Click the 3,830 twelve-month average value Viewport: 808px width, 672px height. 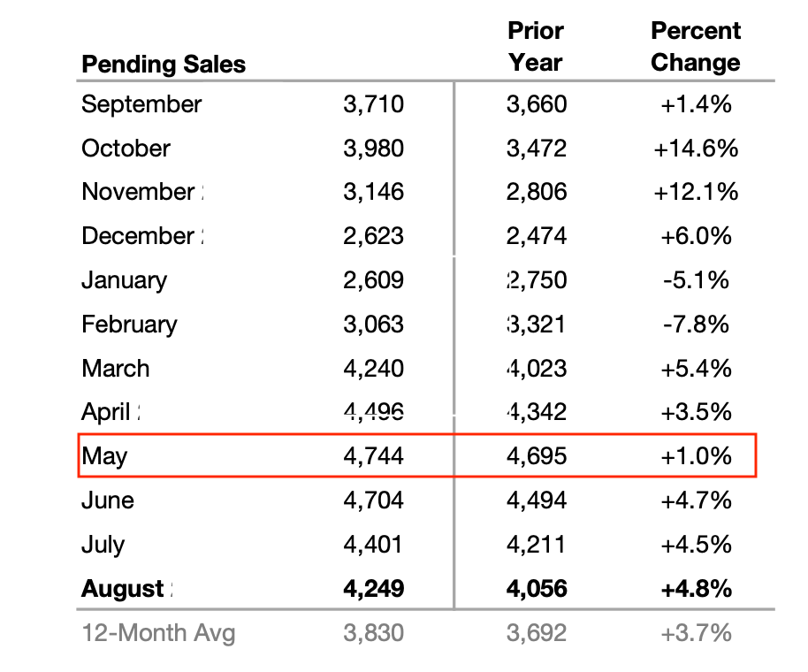pos(373,633)
